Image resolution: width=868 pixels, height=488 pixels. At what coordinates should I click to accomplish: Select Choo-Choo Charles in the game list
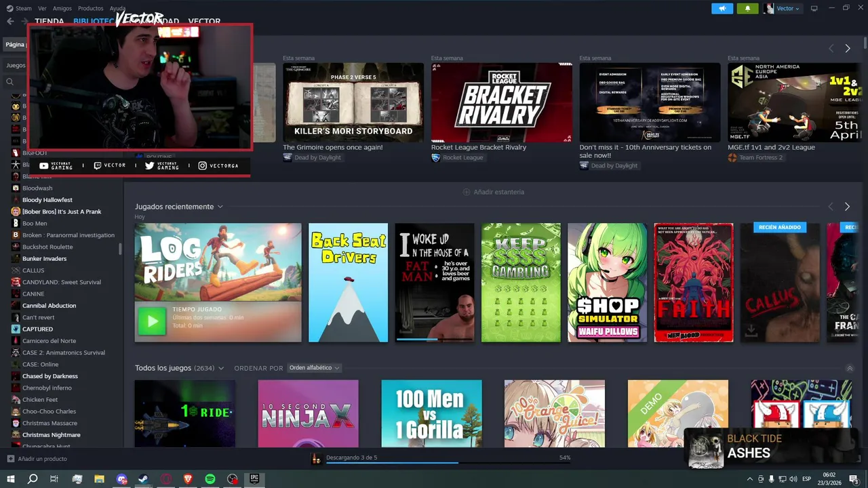tap(49, 411)
